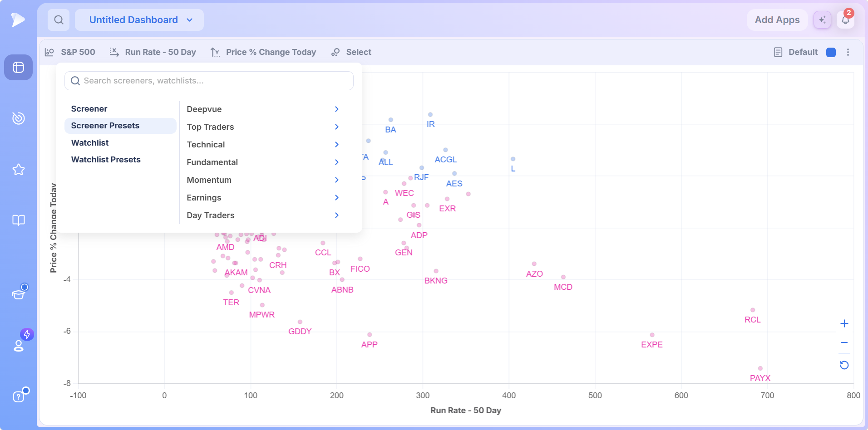Open the notifications bell
This screenshot has width=868, height=430.
845,20
